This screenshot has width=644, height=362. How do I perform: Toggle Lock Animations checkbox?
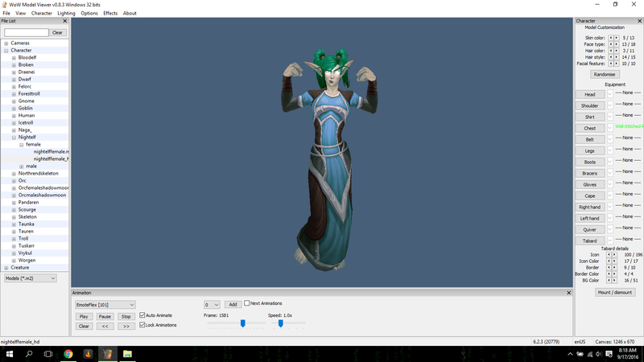142,325
